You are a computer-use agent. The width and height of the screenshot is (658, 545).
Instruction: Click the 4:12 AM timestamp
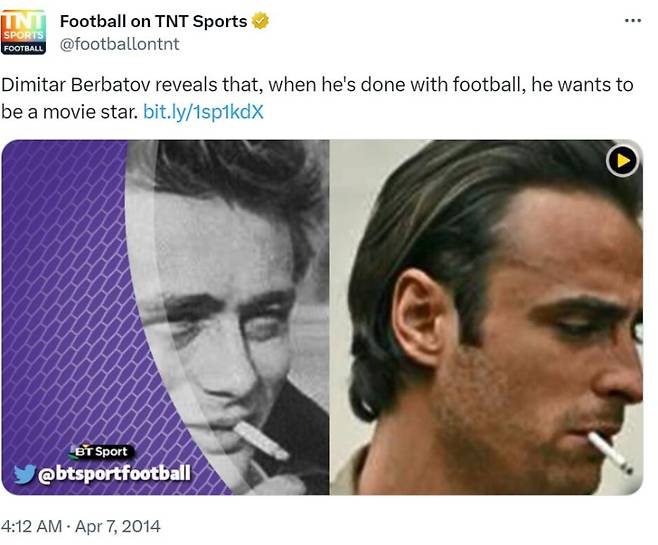pos(35,526)
